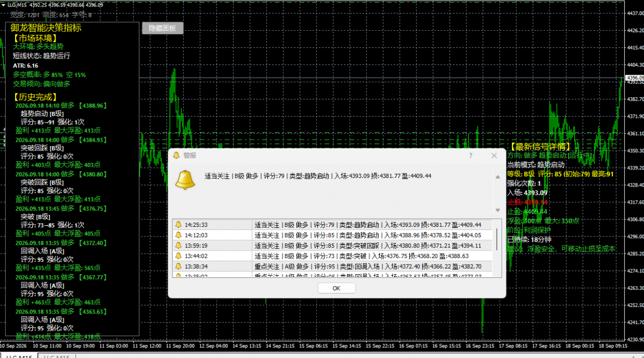Click the alert summary text above the list
Viewport: 644px width, 358px height.
[x=318, y=176]
